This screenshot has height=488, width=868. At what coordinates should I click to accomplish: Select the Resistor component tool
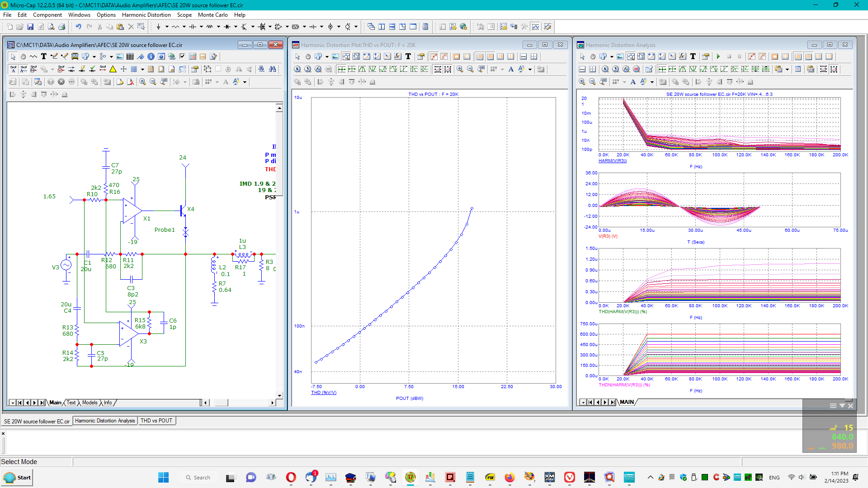click(x=175, y=27)
